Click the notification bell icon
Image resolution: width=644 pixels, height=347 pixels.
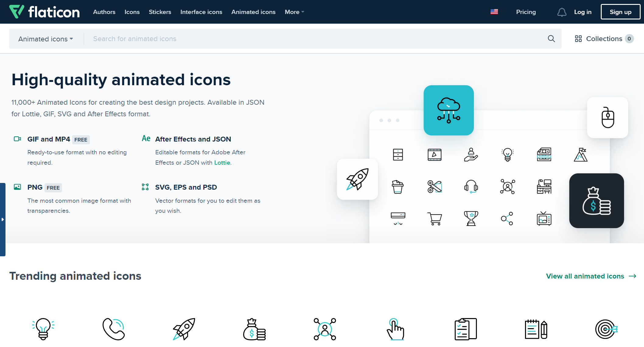pos(562,12)
